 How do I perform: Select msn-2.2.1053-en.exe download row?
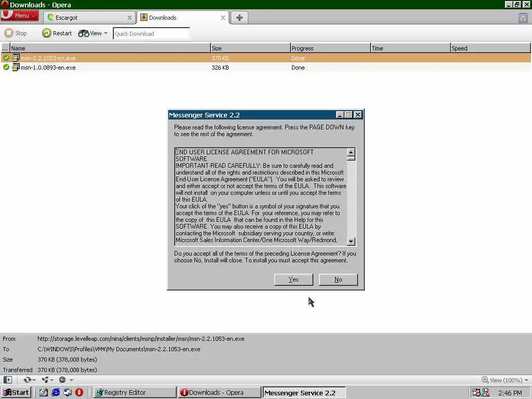coord(265,58)
